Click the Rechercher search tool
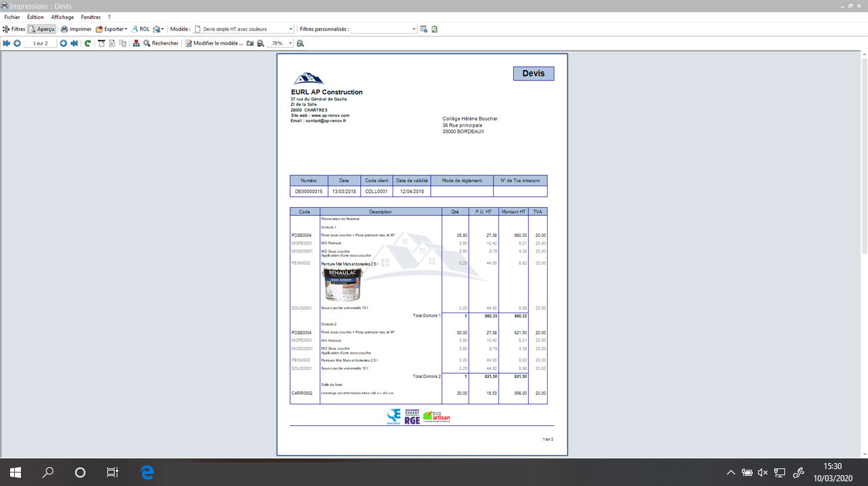The height and width of the screenshot is (486, 868). (x=161, y=43)
